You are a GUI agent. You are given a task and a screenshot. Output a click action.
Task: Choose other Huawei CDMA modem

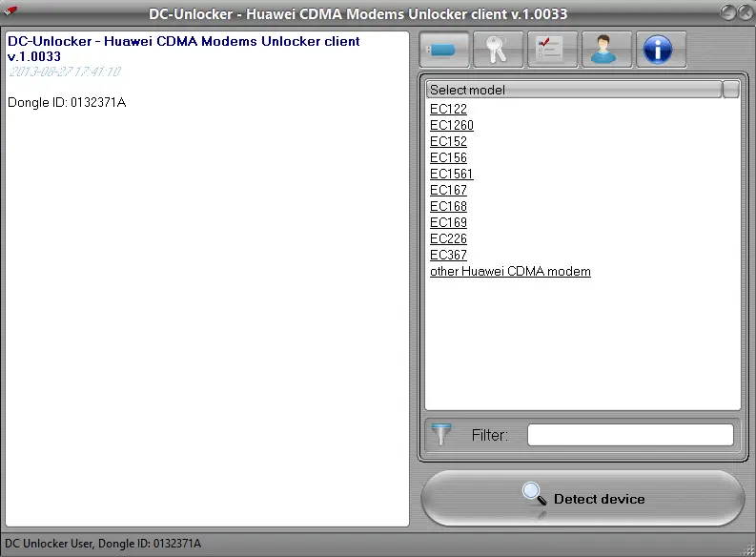coord(510,272)
